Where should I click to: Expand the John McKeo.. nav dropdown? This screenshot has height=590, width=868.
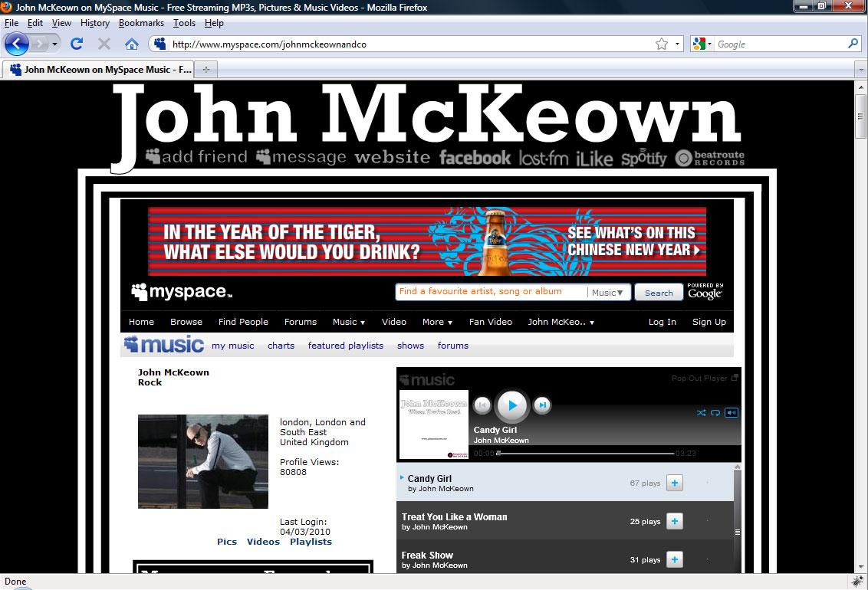coord(561,322)
